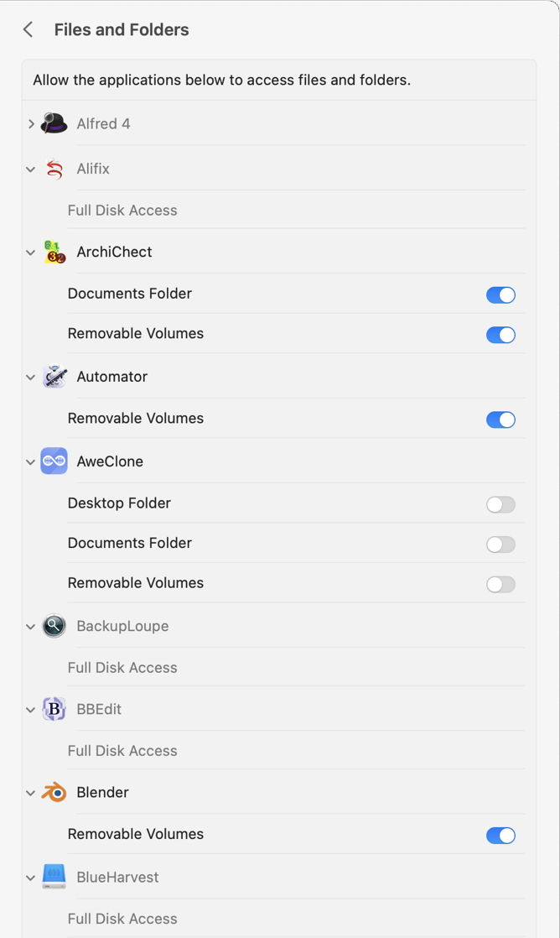The width and height of the screenshot is (560, 938).
Task: Expand the Alfred 4 entry
Action: tap(31, 124)
